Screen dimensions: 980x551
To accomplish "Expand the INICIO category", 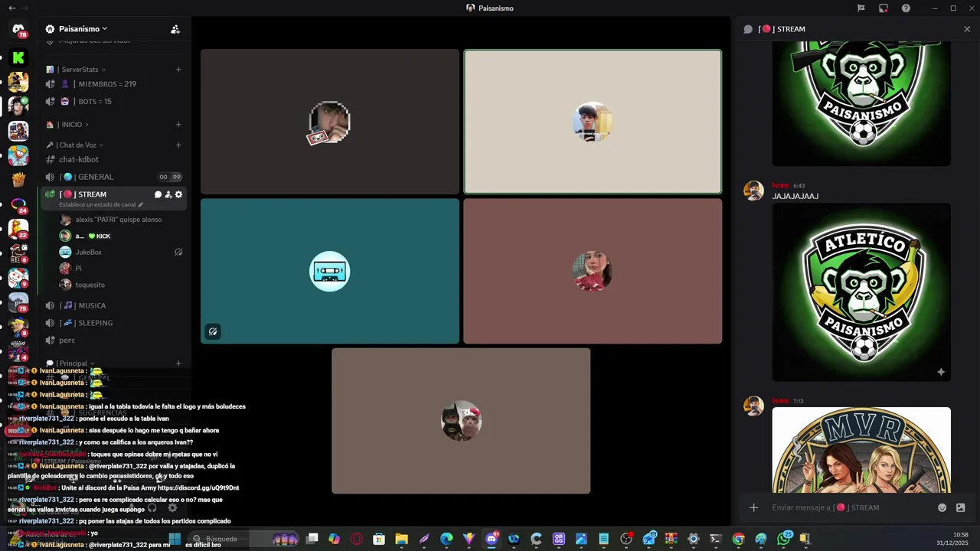I will coord(73,125).
